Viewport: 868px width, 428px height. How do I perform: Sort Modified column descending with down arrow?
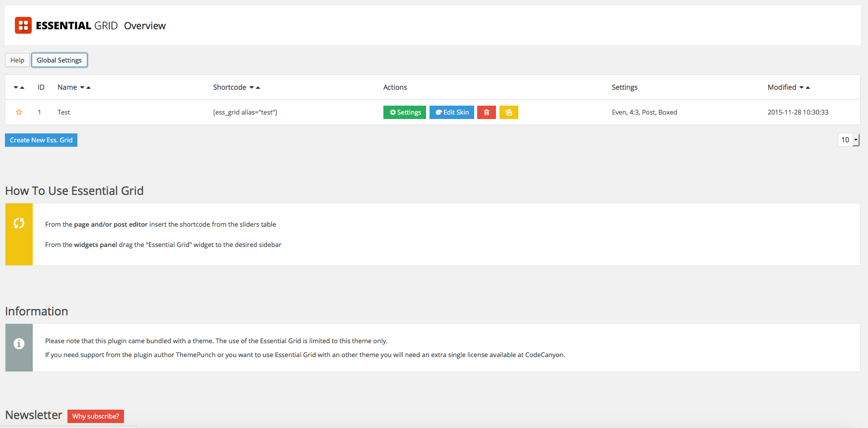(x=802, y=88)
